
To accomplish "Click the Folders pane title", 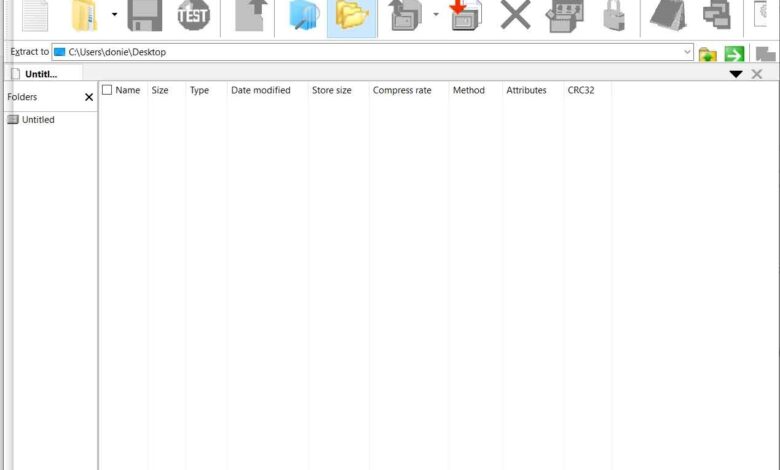I will pyautogui.click(x=22, y=97).
